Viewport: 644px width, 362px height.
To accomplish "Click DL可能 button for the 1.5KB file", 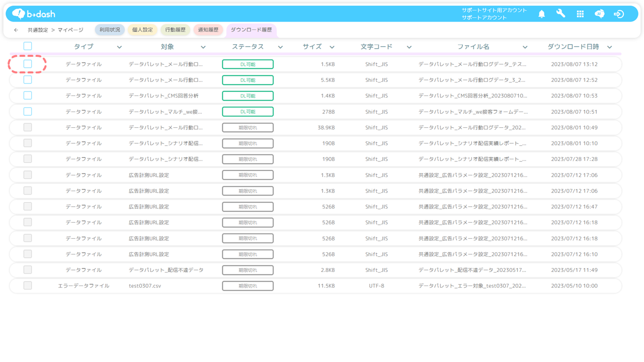I will (248, 64).
